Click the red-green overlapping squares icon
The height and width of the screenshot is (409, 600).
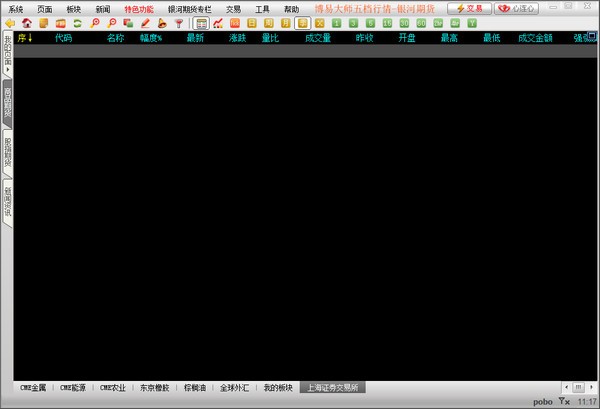click(128, 23)
